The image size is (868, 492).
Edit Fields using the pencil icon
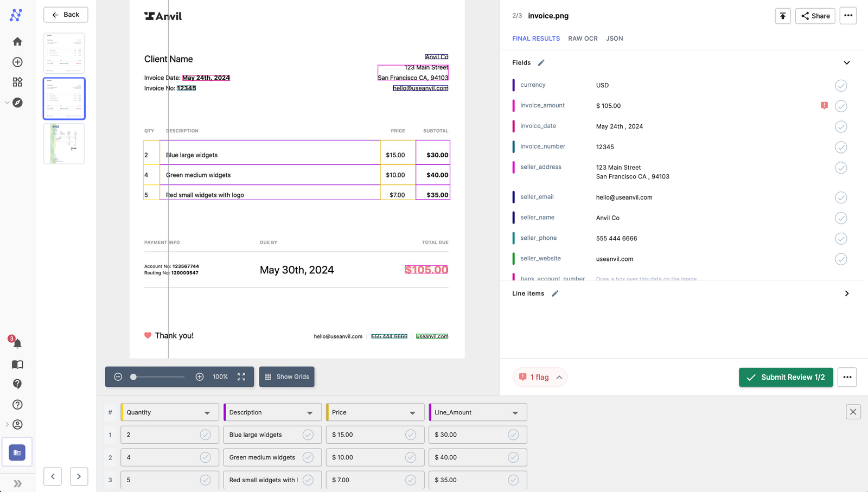541,63
